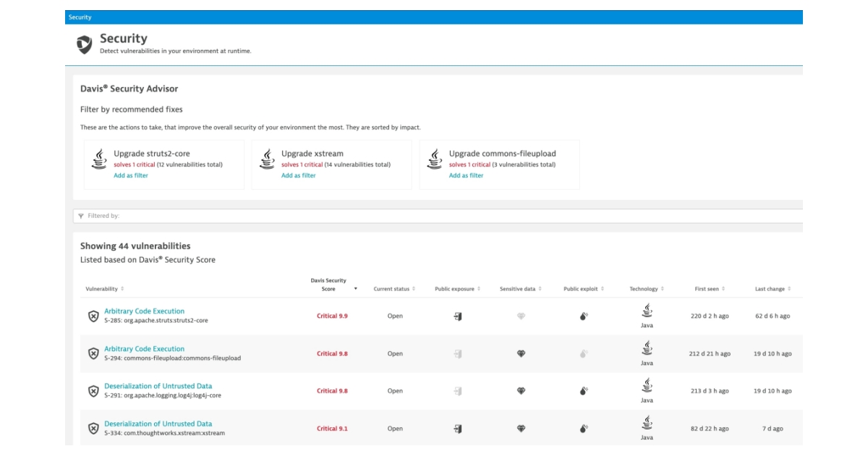The height and width of the screenshot is (454, 868).
Task: Click Java icon beside Upgrade struts2-core
Action: click(x=99, y=159)
